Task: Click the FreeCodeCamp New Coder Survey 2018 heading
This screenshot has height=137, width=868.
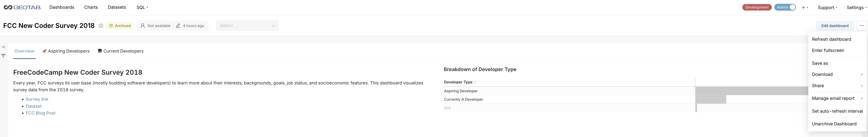Action: [x=78, y=72]
